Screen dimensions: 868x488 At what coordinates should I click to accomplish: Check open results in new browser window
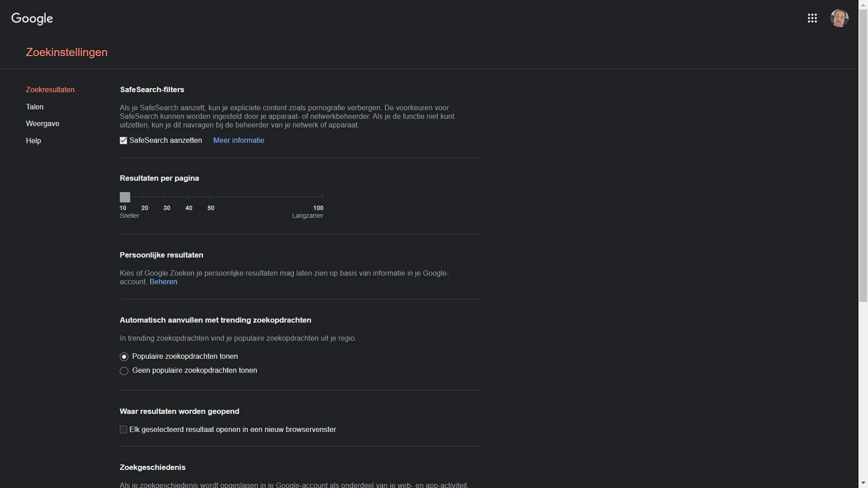(x=123, y=430)
